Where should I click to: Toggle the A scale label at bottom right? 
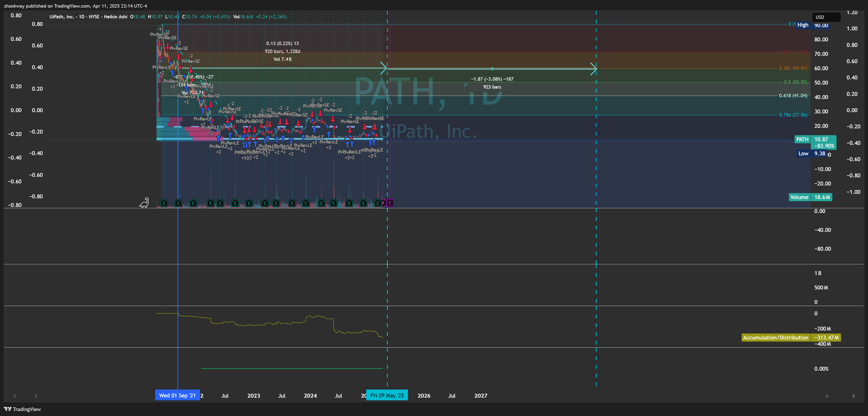tap(827, 396)
